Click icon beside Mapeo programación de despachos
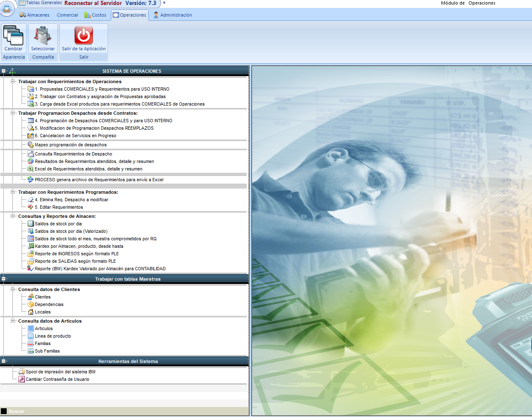The height and width of the screenshot is (417, 532). (31, 145)
